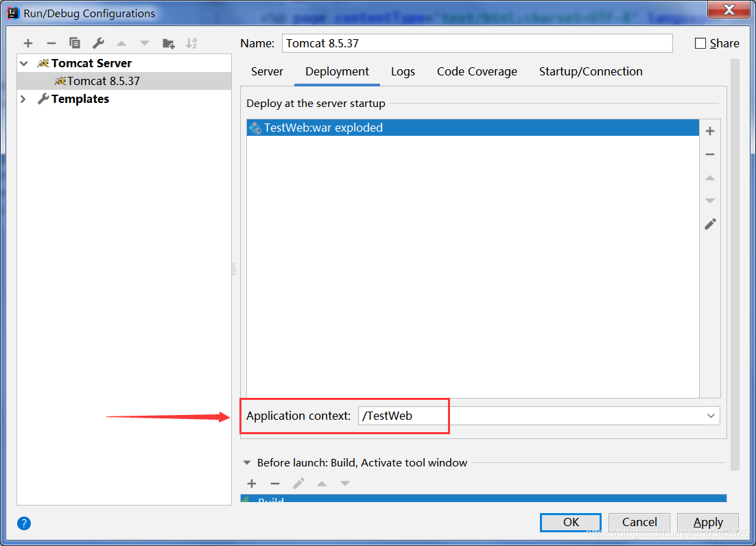Add a before launch task
Viewport: 756px width, 546px height.
[x=252, y=484]
